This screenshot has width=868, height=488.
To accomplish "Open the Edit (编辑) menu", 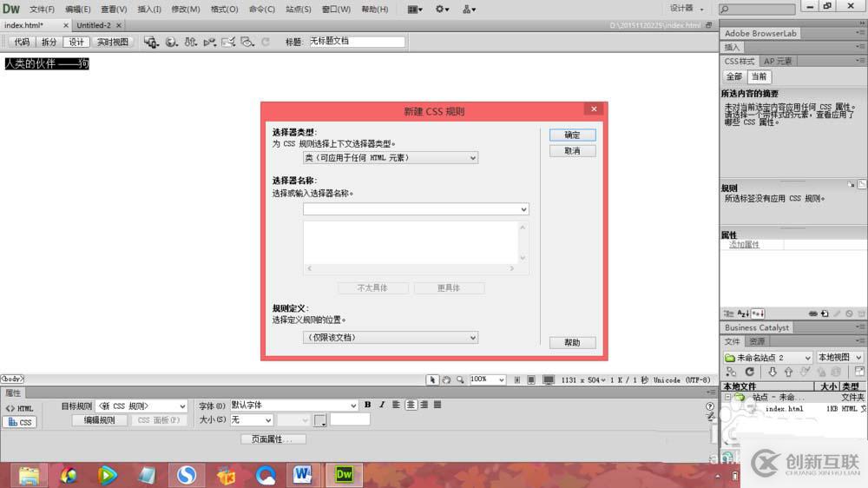I will [x=77, y=10].
